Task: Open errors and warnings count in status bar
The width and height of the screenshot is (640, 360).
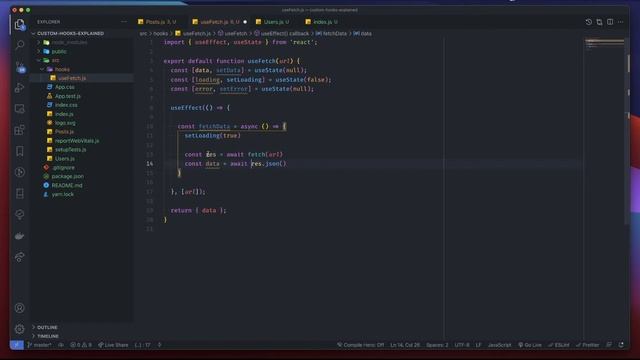Action: click(x=81, y=345)
